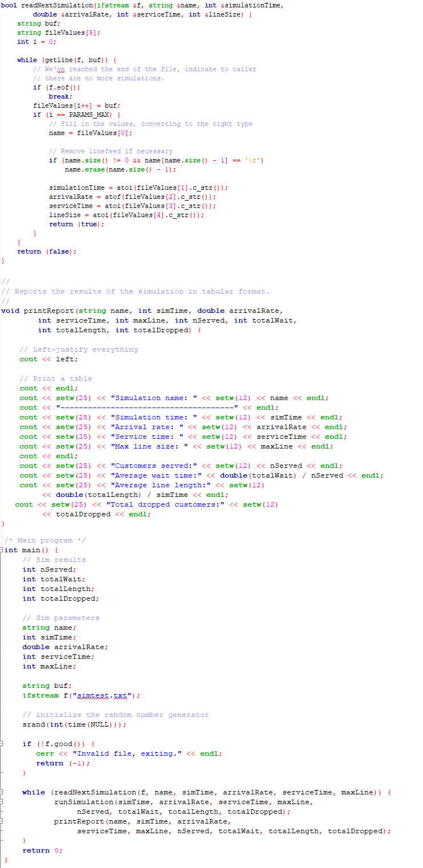Click the "Service time: " string literal
This screenshot has height=868, width=423.
147,437
